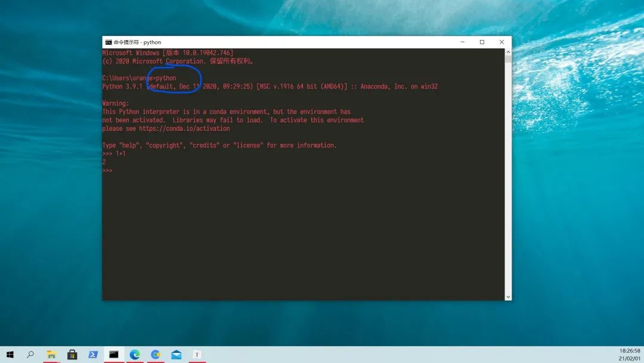This screenshot has height=363, width=644.
Task: Click the scrollbar up arrow in console
Action: pyautogui.click(x=508, y=52)
